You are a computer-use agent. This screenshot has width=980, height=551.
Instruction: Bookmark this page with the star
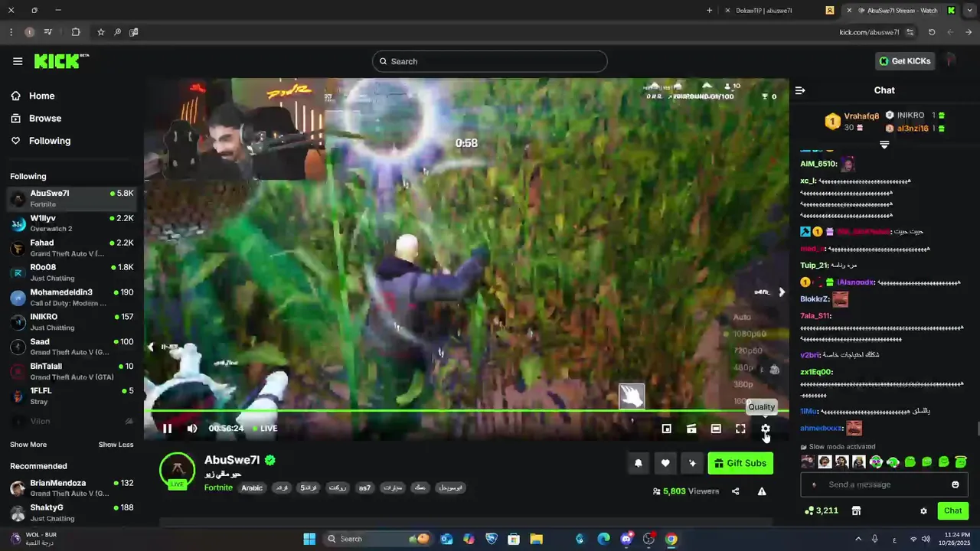click(100, 32)
